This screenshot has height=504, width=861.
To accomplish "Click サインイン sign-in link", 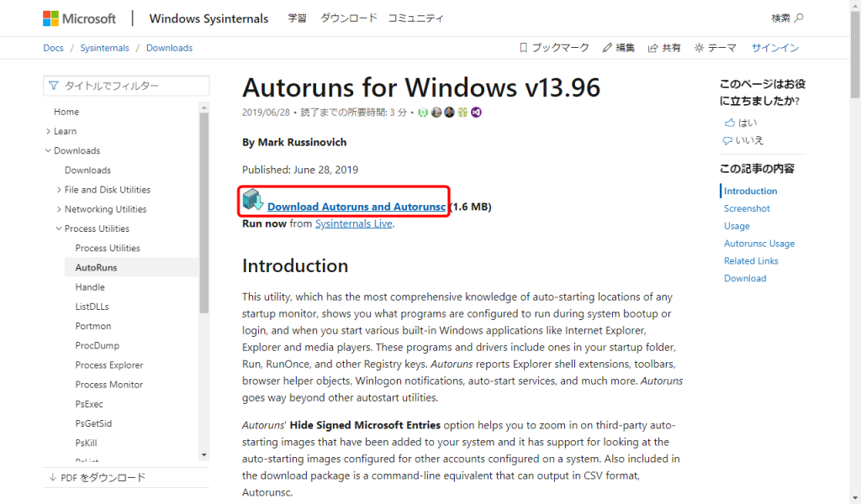I will click(x=774, y=48).
